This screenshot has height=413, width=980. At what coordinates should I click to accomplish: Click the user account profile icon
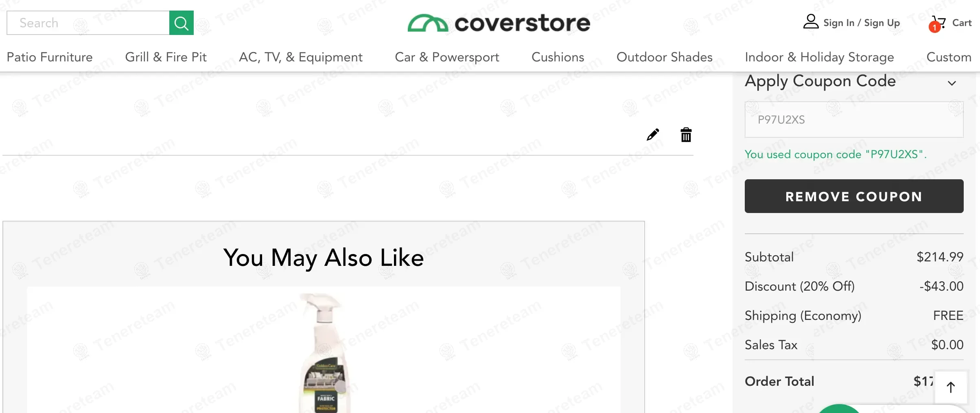click(x=811, y=22)
